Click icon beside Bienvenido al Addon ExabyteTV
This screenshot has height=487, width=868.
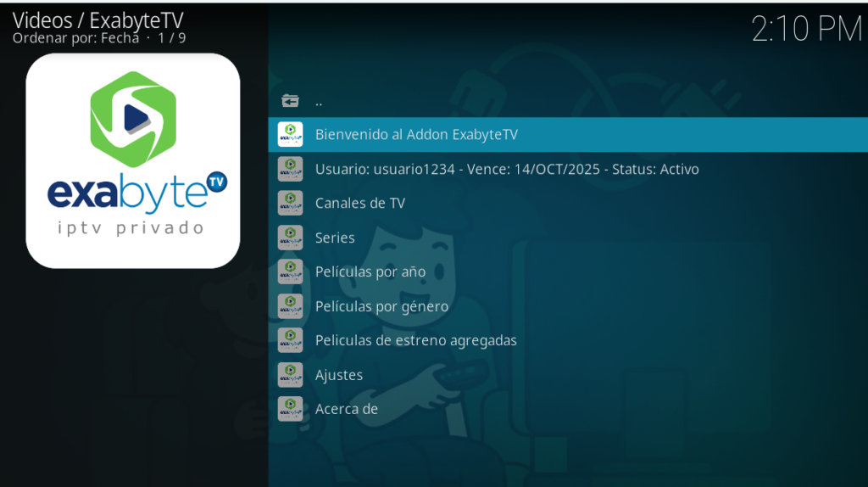click(290, 134)
